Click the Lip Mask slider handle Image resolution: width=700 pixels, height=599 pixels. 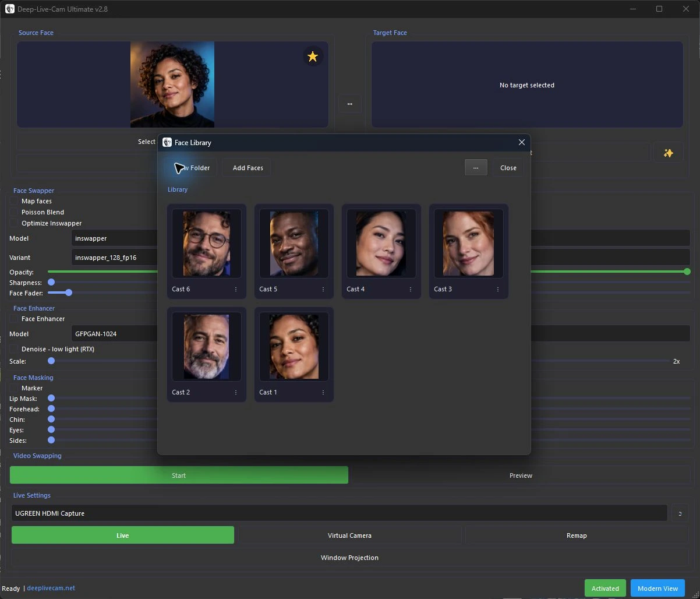click(x=51, y=399)
